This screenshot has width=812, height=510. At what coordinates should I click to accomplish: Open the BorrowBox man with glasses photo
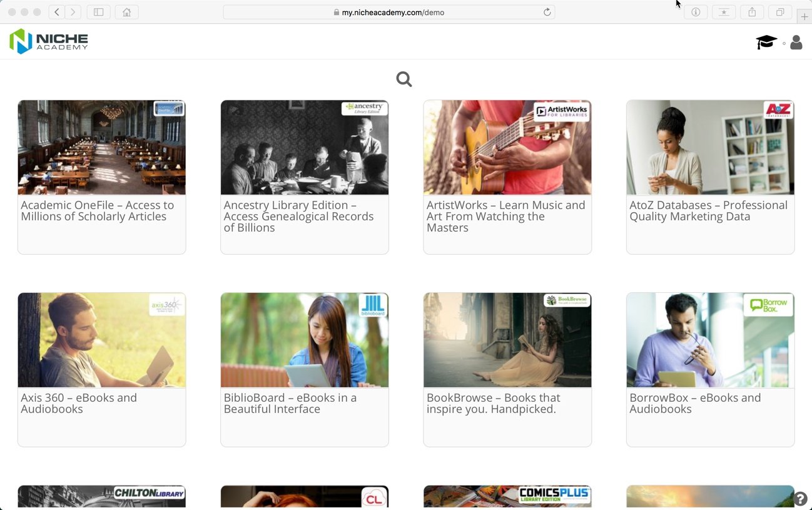(710, 340)
